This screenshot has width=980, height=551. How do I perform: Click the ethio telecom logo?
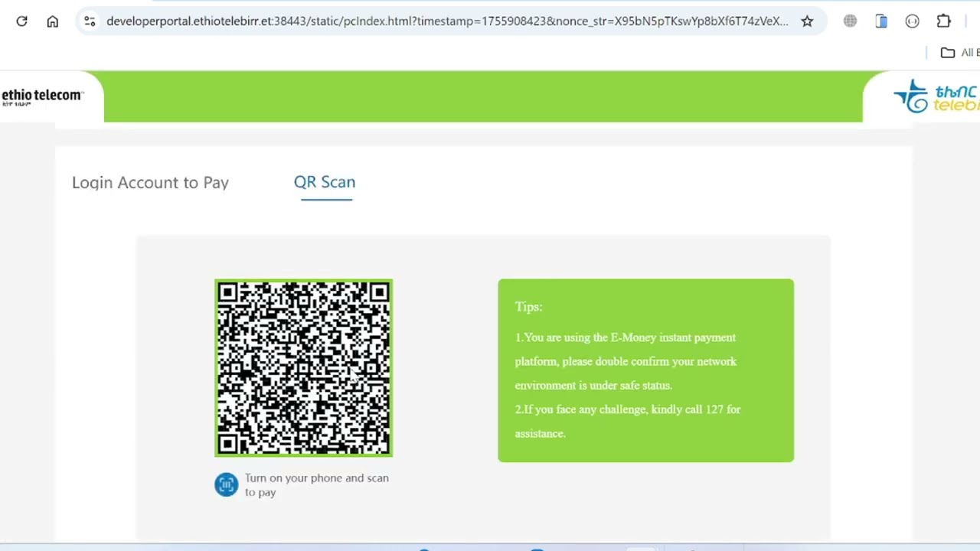point(42,96)
